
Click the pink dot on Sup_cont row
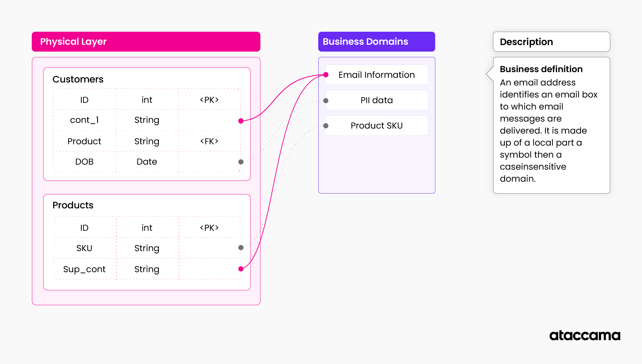pyautogui.click(x=240, y=268)
